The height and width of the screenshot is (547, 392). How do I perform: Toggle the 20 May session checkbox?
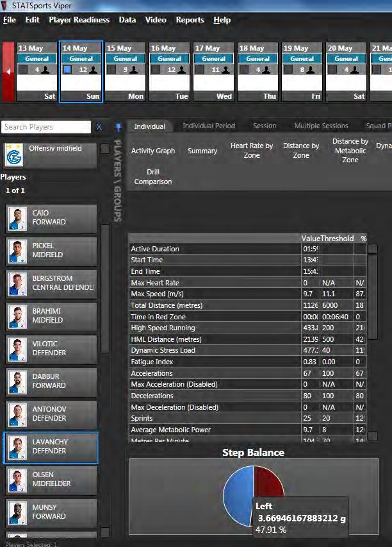pos(333,69)
